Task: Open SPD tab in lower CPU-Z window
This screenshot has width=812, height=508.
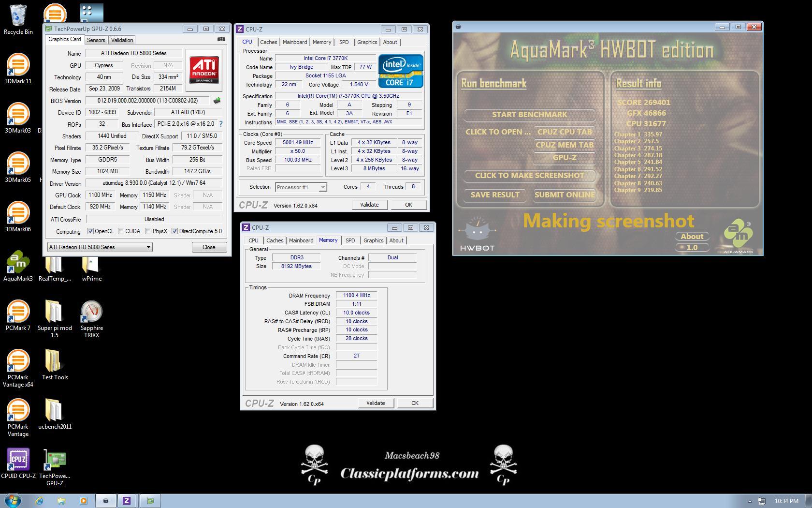Action: [x=350, y=240]
